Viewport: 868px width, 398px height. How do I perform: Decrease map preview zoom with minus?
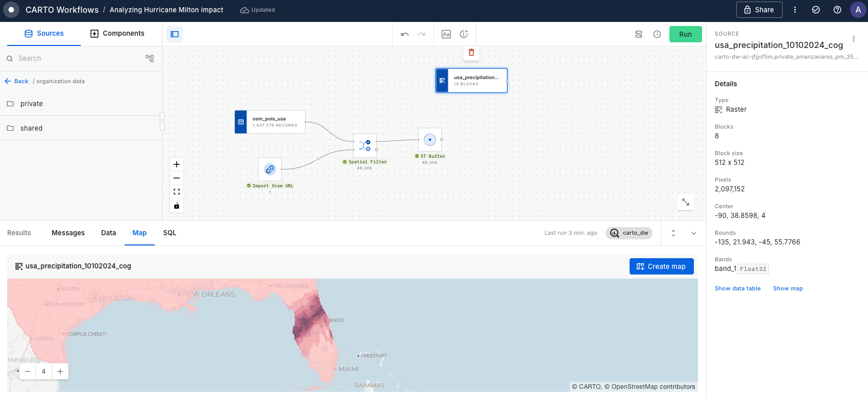coord(28,371)
